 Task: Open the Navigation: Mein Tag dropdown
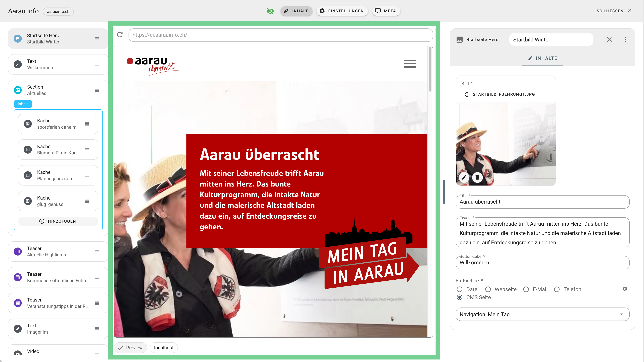point(542,314)
